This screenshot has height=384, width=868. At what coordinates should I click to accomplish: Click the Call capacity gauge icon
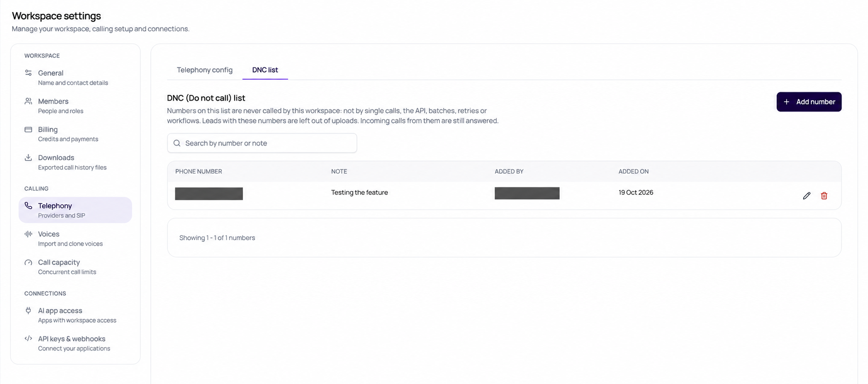point(28,262)
